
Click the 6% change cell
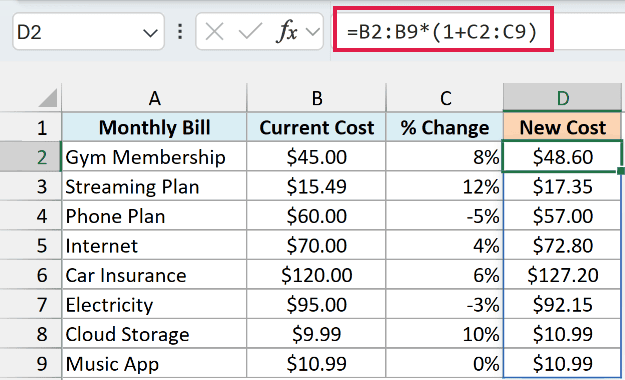pyautogui.click(x=445, y=275)
